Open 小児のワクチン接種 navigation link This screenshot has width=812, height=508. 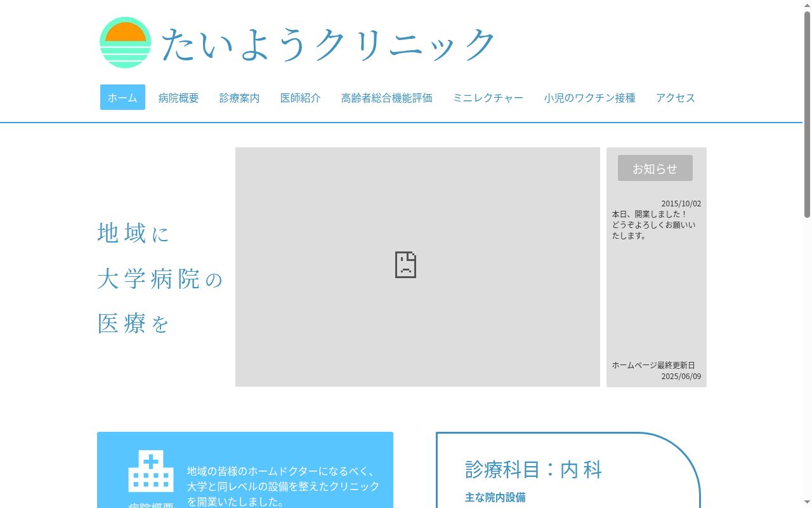[x=590, y=98]
